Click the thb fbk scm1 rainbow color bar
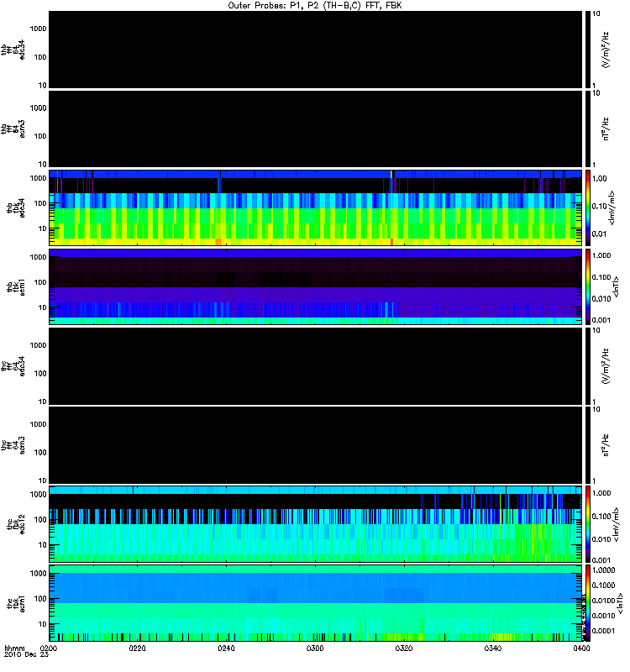 [588, 286]
